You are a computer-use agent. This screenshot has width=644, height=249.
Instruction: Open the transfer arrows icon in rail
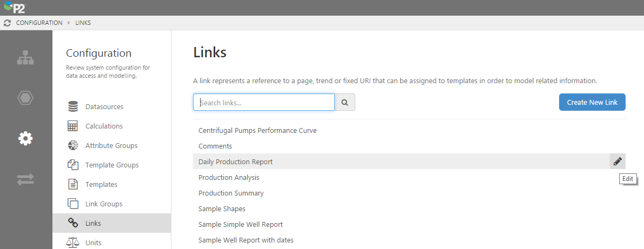[x=25, y=179]
